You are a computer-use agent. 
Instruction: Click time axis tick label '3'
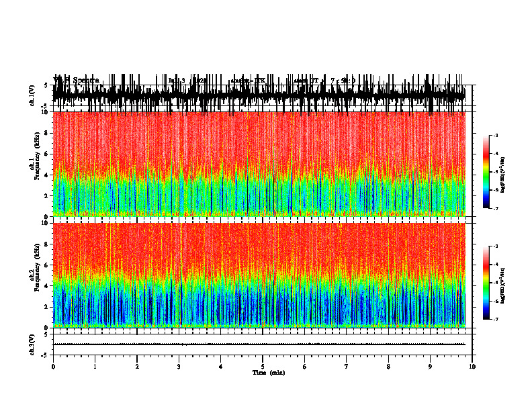click(179, 367)
